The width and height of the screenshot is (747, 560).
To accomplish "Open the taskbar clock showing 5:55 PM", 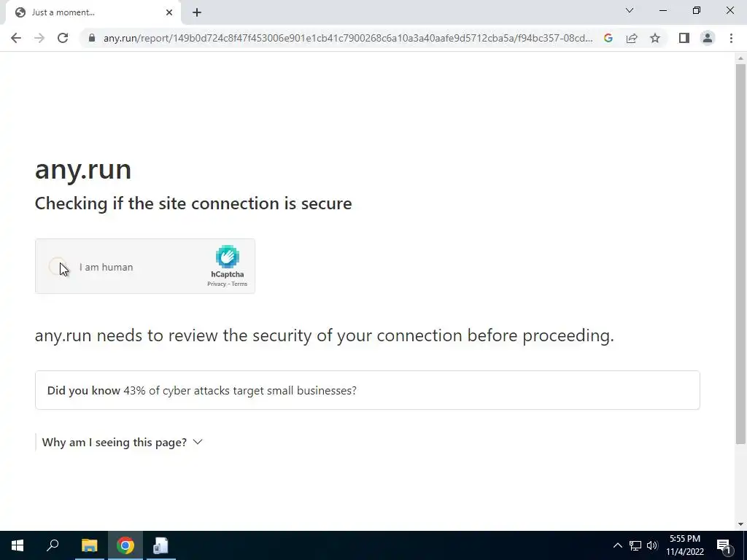I will pyautogui.click(x=684, y=545).
